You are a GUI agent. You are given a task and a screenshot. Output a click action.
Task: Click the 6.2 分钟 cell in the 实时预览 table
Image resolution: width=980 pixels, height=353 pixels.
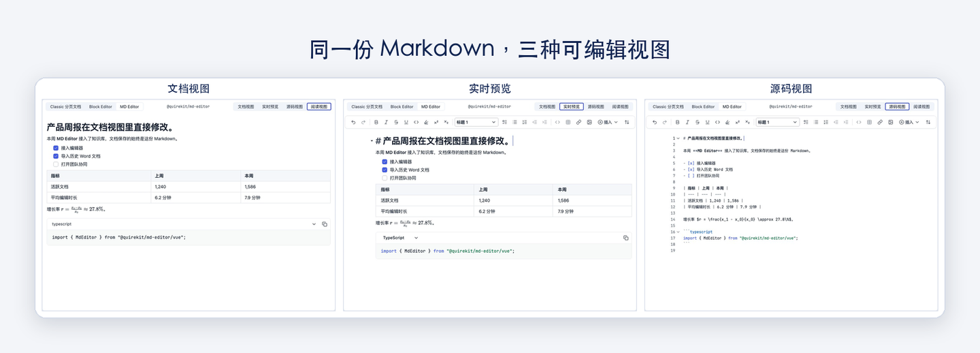[x=513, y=211]
